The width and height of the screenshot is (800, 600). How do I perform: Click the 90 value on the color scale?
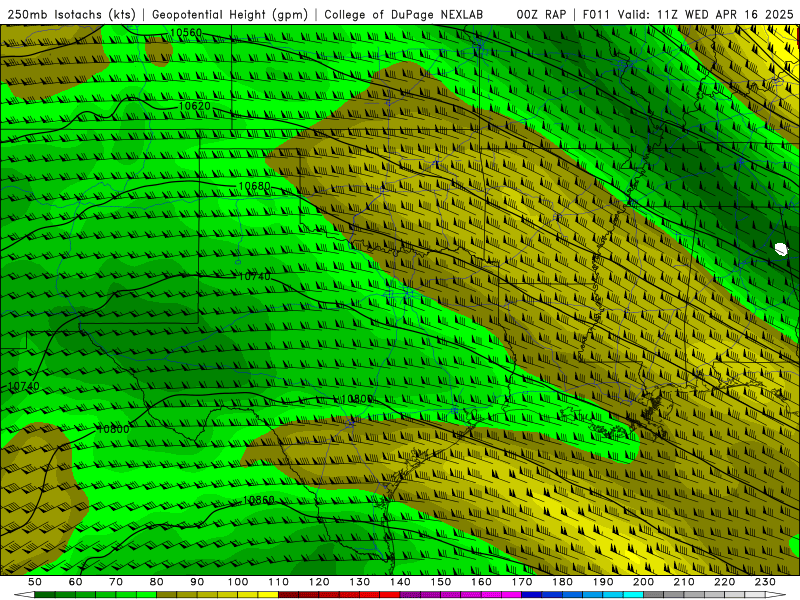[197, 582]
